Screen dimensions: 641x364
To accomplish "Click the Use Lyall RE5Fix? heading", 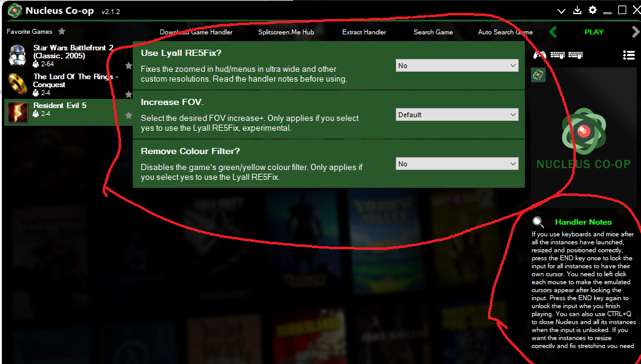I will 181,53.
